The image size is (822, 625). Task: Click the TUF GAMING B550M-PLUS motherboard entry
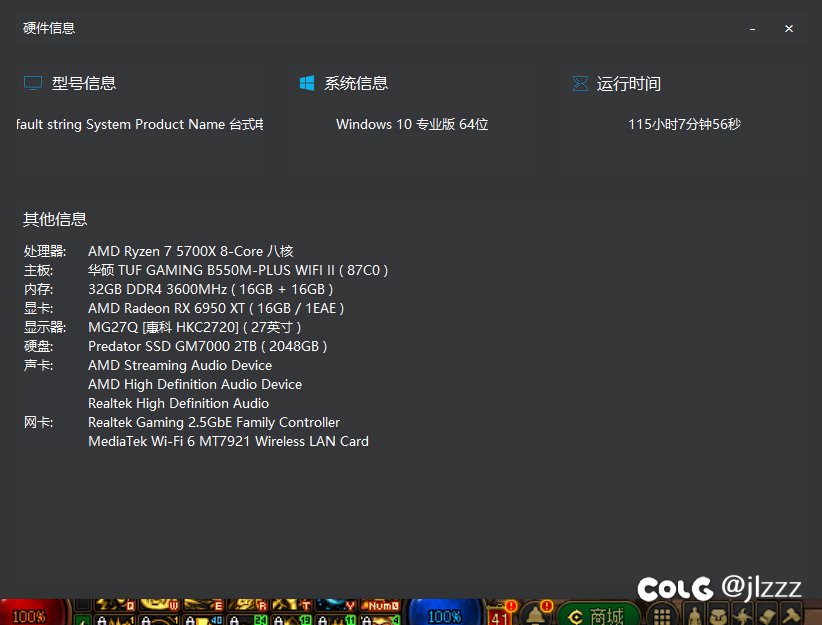[x=238, y=270]
